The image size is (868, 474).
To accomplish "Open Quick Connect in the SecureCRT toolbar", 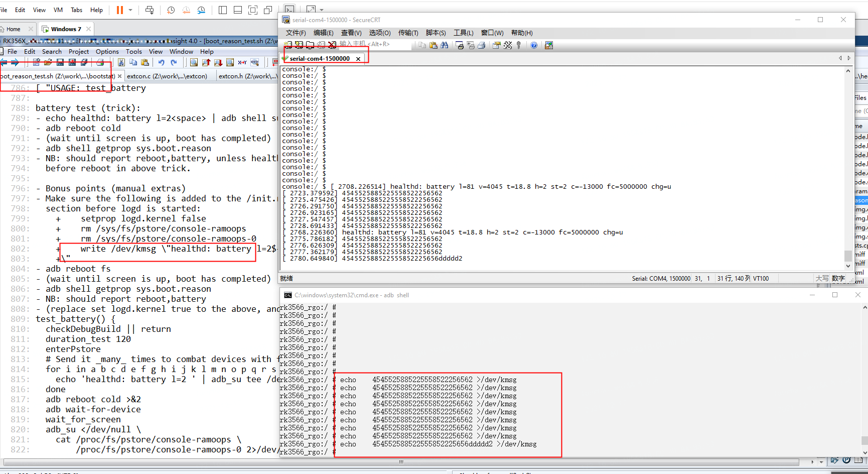I will point(299,44).
